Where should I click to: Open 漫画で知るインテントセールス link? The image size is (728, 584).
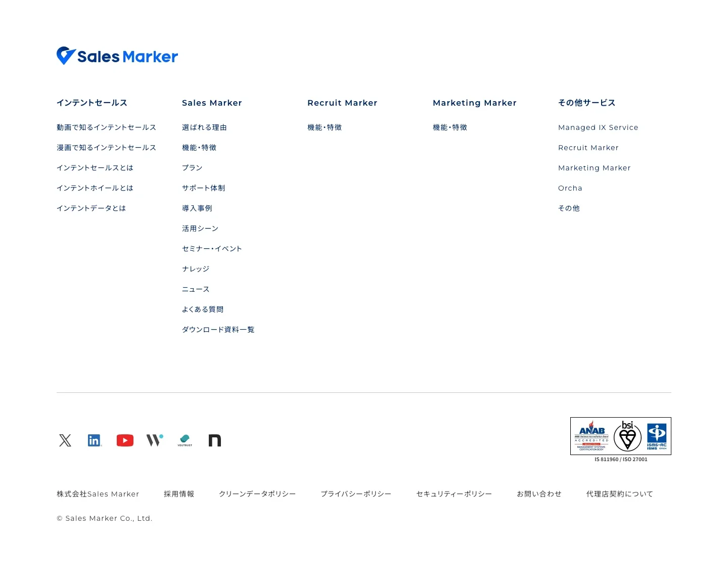106,148
